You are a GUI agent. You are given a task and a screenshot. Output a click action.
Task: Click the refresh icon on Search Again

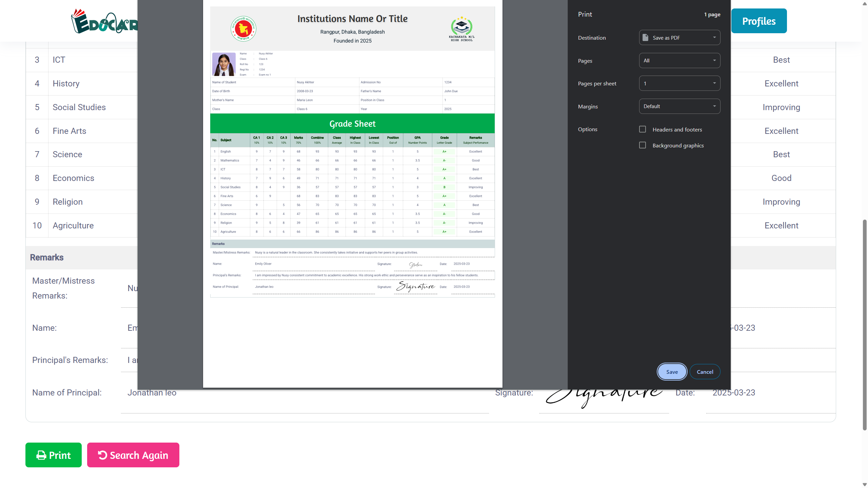102,455
